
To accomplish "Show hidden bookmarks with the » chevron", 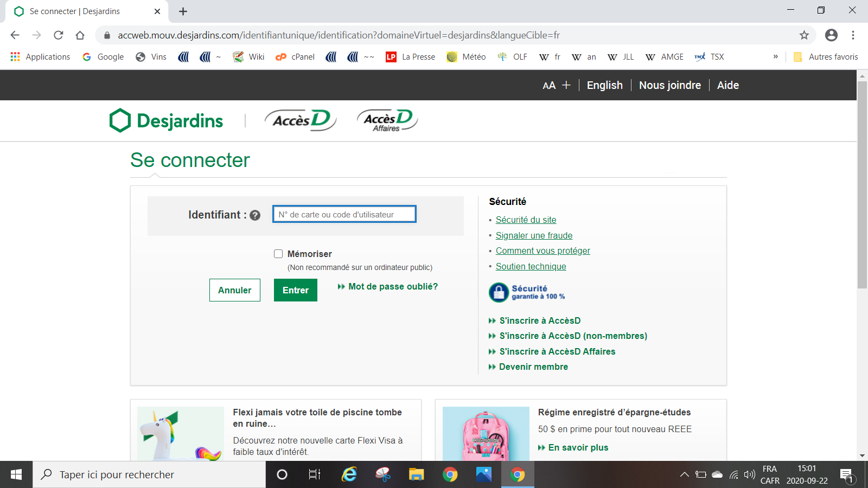I will click(x=776, y=57).
